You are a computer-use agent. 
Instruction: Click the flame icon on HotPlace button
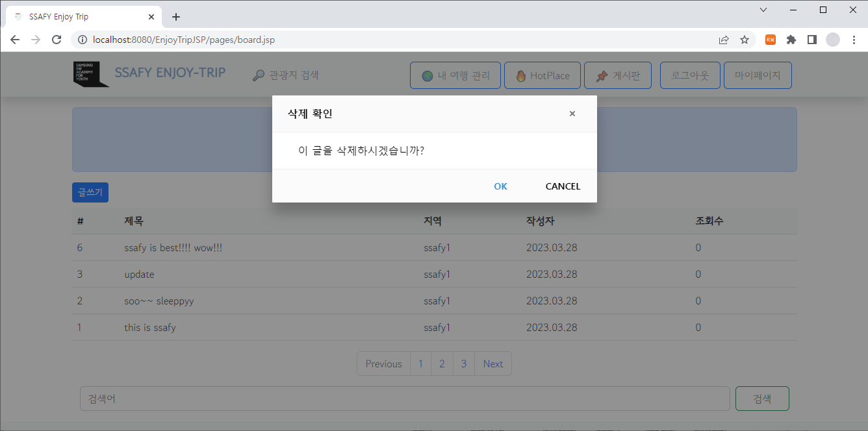pos(522,75)
